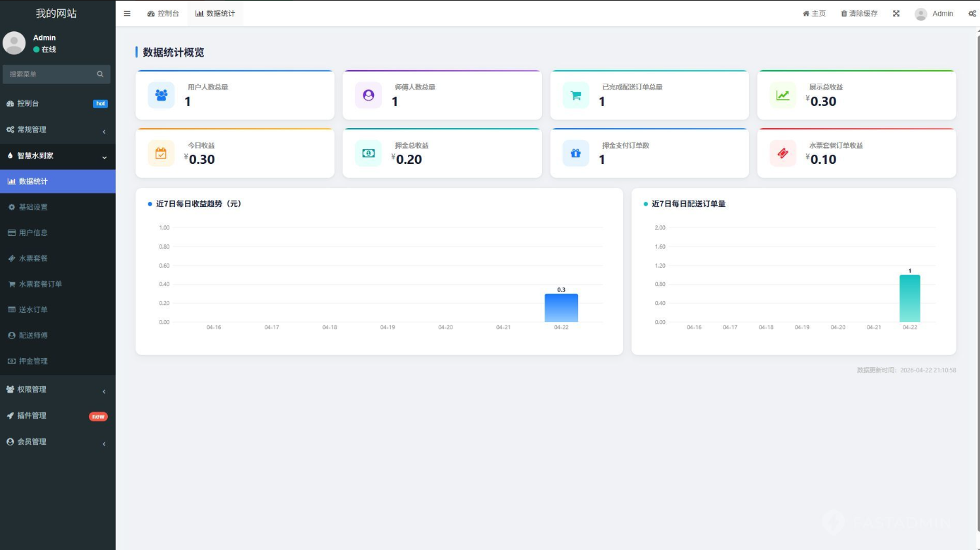Click the ¥0.30 value under 展示总收益
Image resolution: width=980 pixels, height=550 pixels.
821,101
